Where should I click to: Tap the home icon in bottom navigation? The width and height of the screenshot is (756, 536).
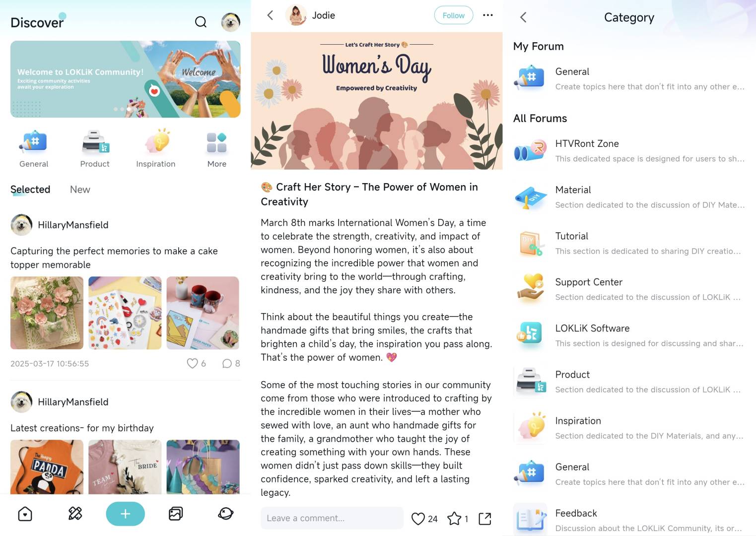click(x=25, y=514)
